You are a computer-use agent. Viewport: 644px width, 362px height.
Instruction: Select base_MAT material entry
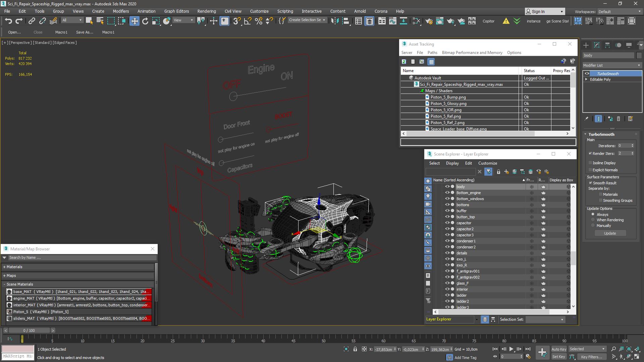79,292
